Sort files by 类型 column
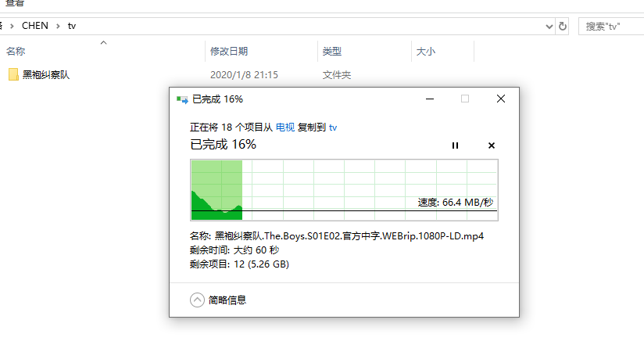Image resolution: width=644 pixels, height=352 pixels. [x=332, y=52]
